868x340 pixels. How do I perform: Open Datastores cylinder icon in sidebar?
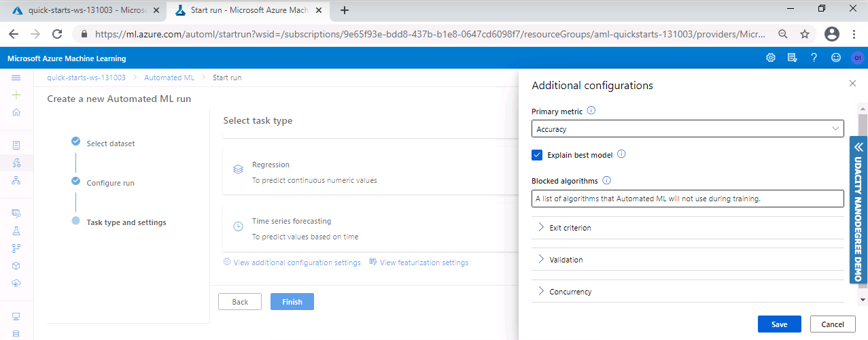click(16, 334)
